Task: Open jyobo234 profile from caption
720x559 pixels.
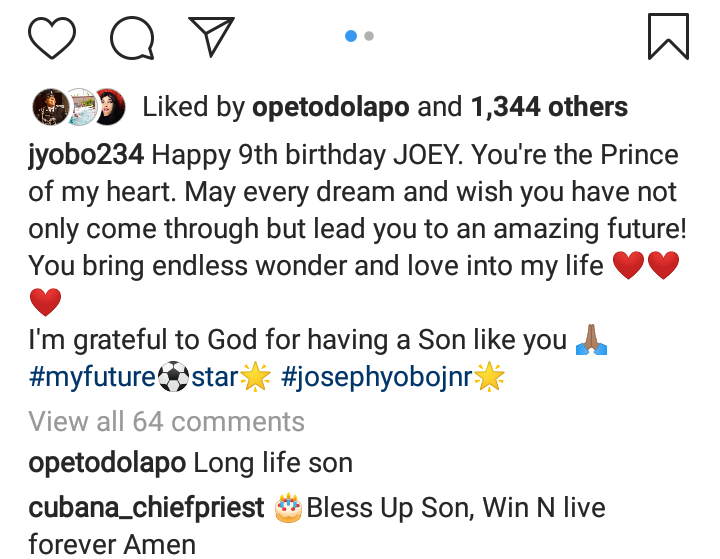Action: coord(87,156)
